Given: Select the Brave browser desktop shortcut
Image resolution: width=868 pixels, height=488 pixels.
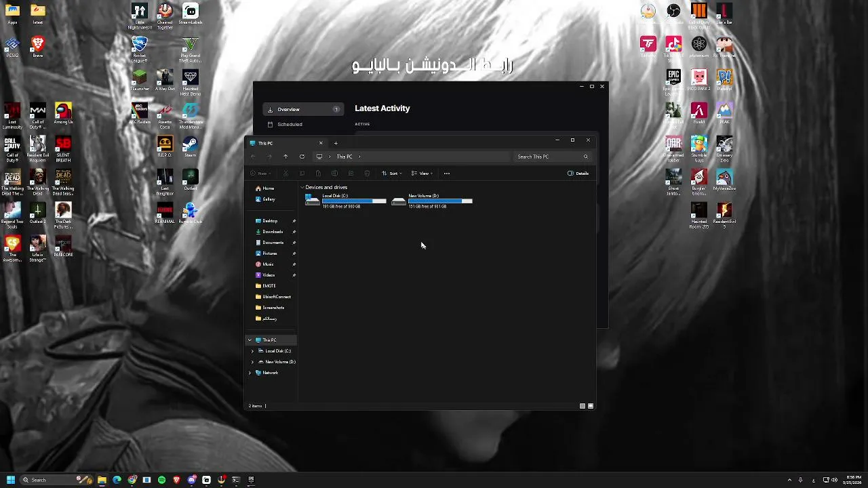Looking at the screenshot, I should [x=38, y=47].
